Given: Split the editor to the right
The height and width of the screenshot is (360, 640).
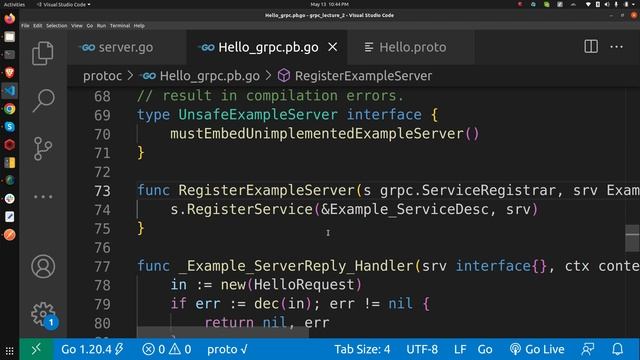Looking at the screenshot, I should point(591,47).
